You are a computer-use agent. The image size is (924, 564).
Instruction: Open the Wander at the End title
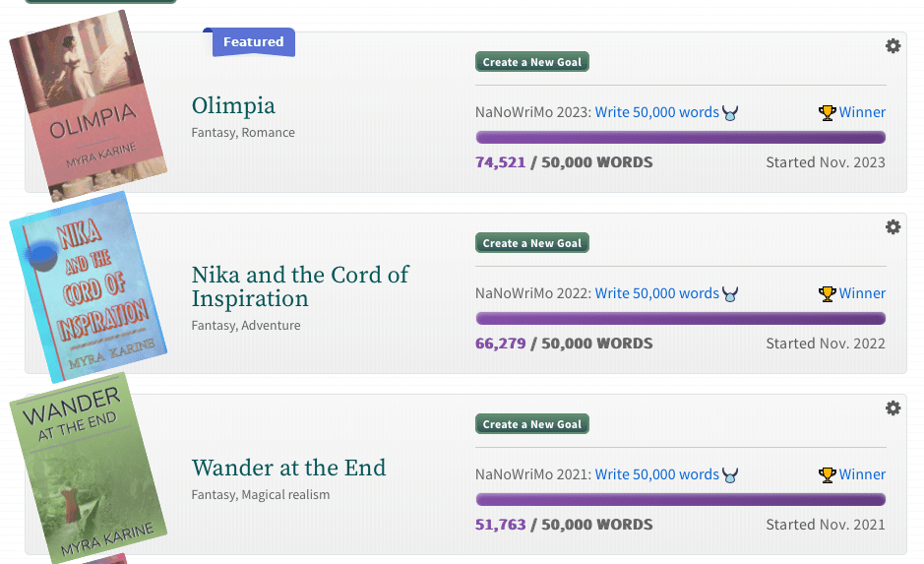coord(288,468)
